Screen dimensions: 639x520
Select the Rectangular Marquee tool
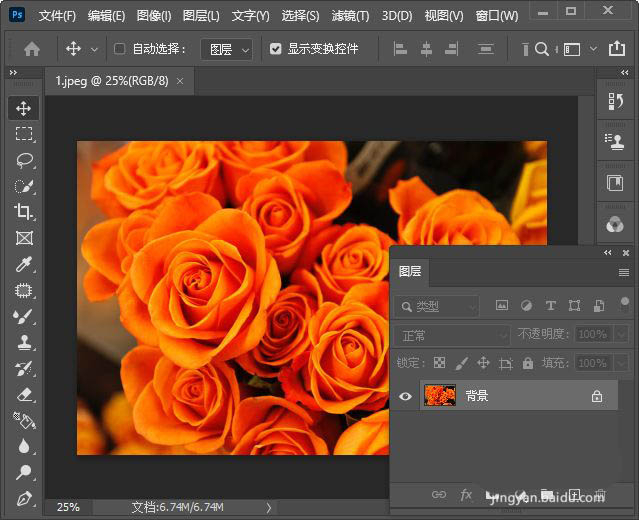[24, 134]
